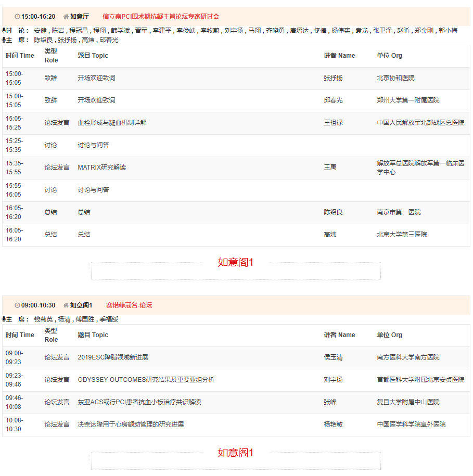Click discussant name 张卫泽
The image size is (473, 476).
tap(382, 30)
